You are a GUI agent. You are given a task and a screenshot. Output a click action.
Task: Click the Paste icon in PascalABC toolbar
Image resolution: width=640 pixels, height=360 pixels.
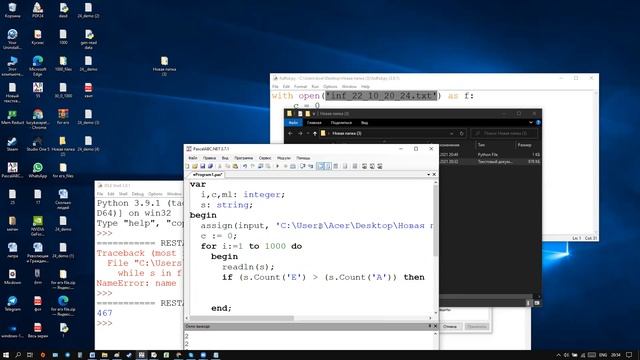236,166
